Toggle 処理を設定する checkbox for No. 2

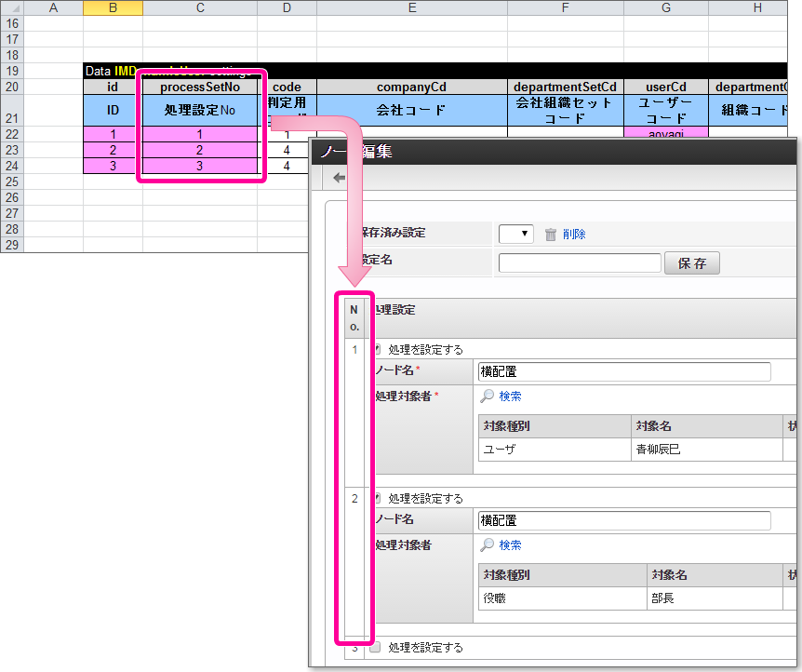click(377, 499)
